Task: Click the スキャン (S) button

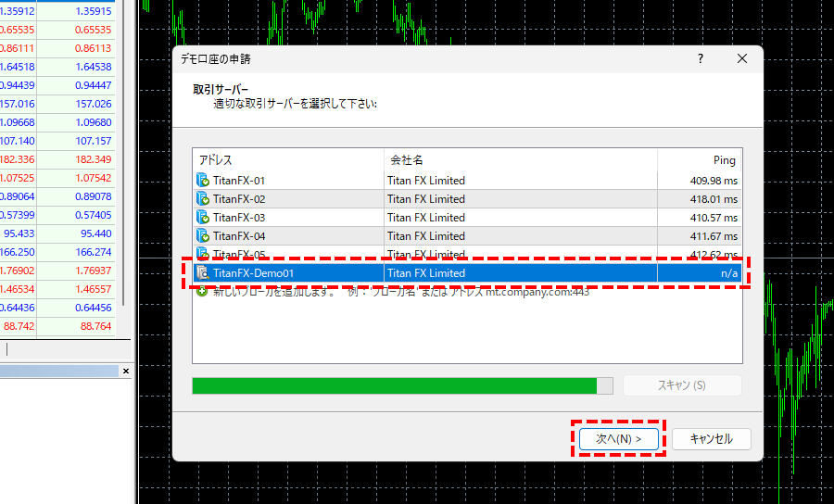Action: (x=682, y=385)
